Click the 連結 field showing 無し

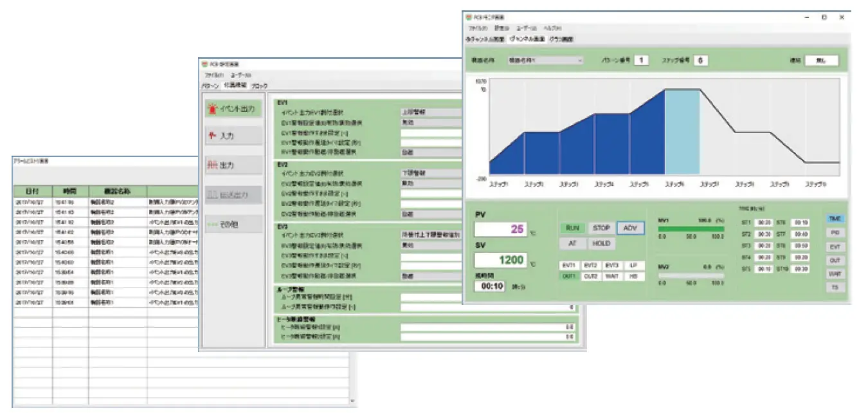click(x=822, y=60)
